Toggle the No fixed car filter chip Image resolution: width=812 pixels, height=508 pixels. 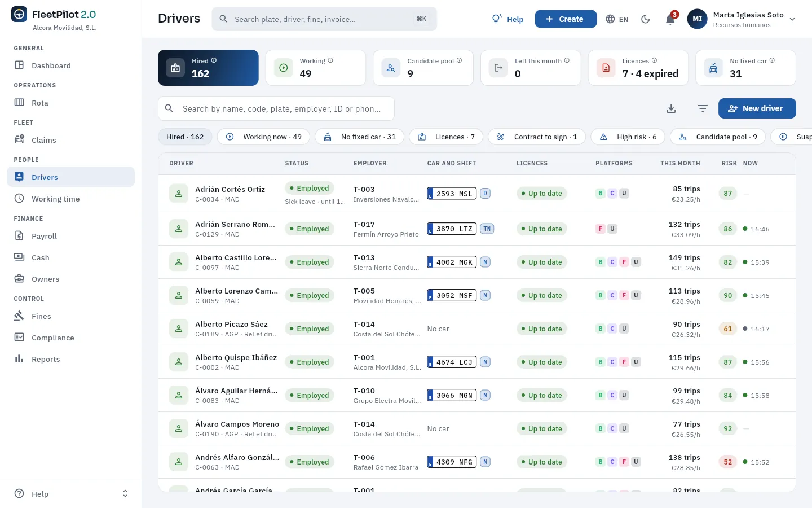click(359, 137)
